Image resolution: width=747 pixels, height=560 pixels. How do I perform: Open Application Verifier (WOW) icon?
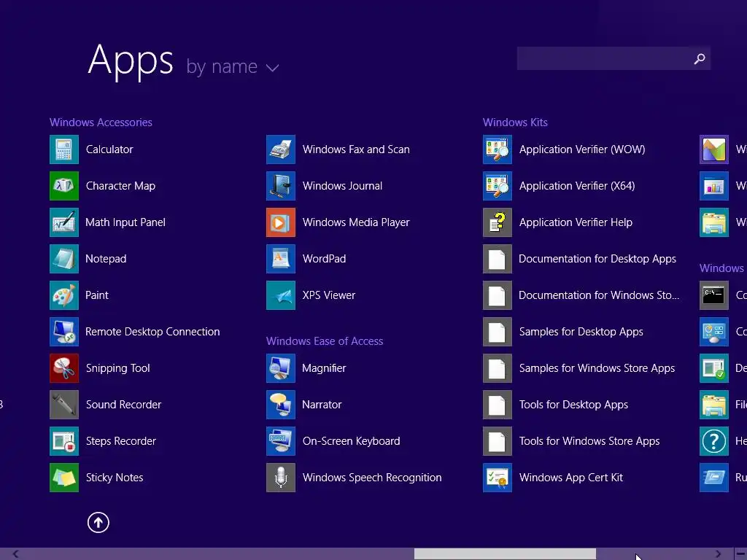498,149
